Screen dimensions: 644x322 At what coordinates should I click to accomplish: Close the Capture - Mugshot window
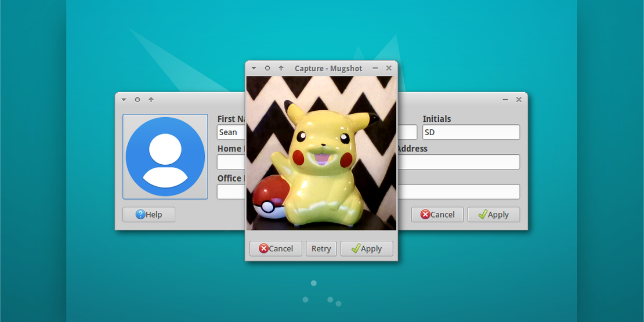(389, 68)
